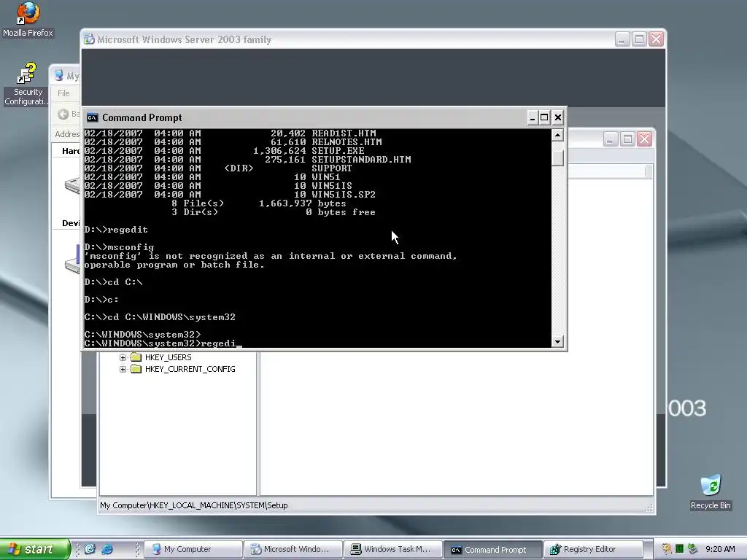Click the HKEY_USERS label in Registry Editor
The width and height of the screenshot is (747, 560).
[x=169, y=357]
